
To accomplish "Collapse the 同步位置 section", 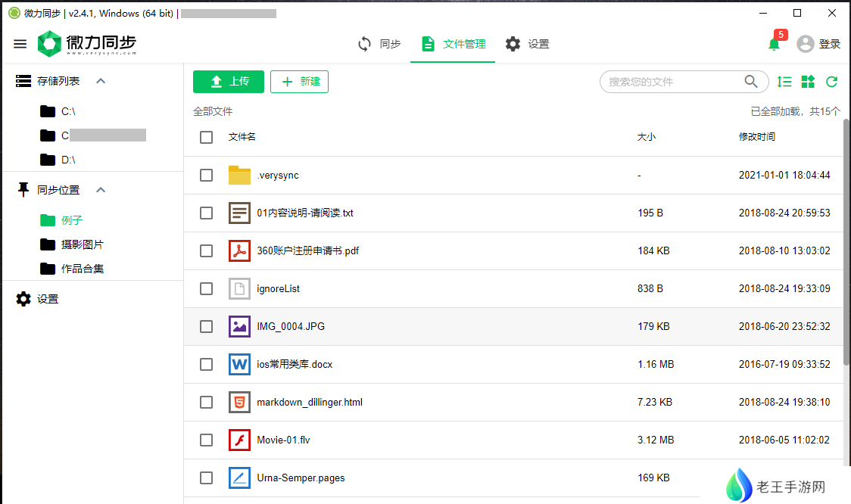I will [x=101, y=190].
